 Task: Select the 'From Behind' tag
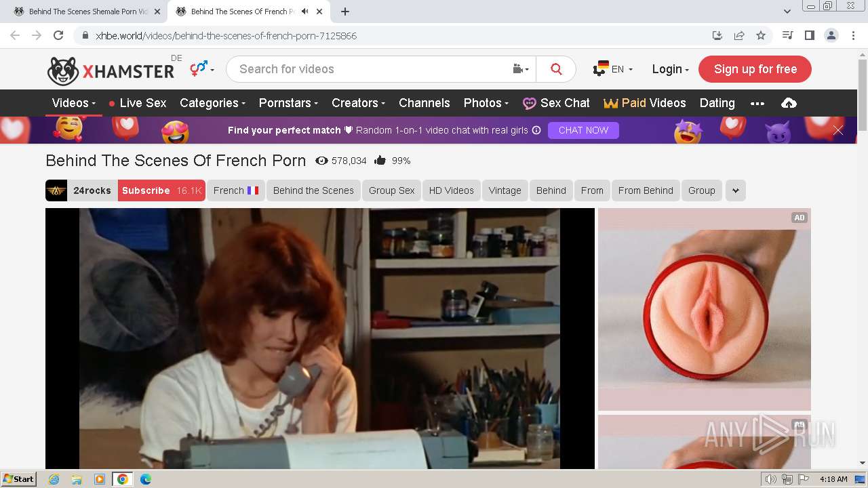[646, 190]
